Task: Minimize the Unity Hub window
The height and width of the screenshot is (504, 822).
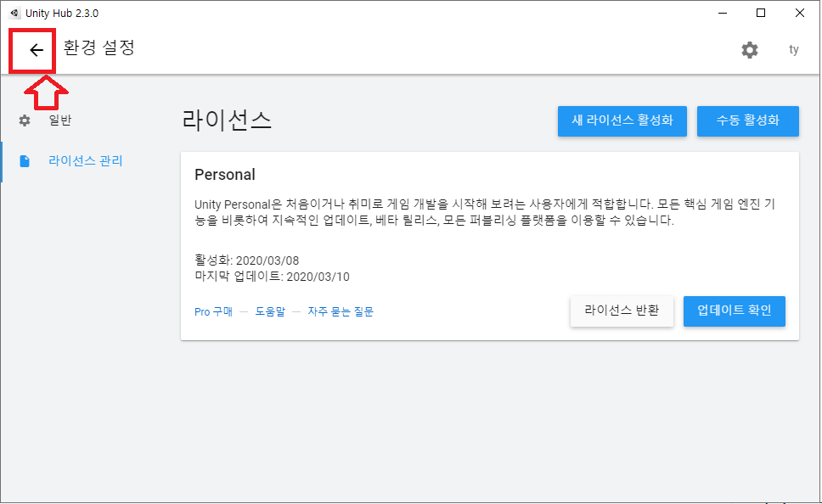Action: 723,13
